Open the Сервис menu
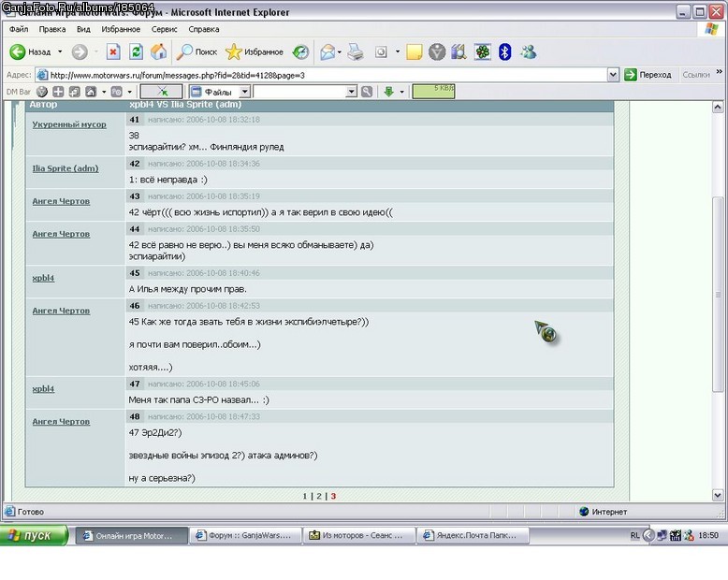The width and height of the screenshot is (728, 580). tap(164, 30)
